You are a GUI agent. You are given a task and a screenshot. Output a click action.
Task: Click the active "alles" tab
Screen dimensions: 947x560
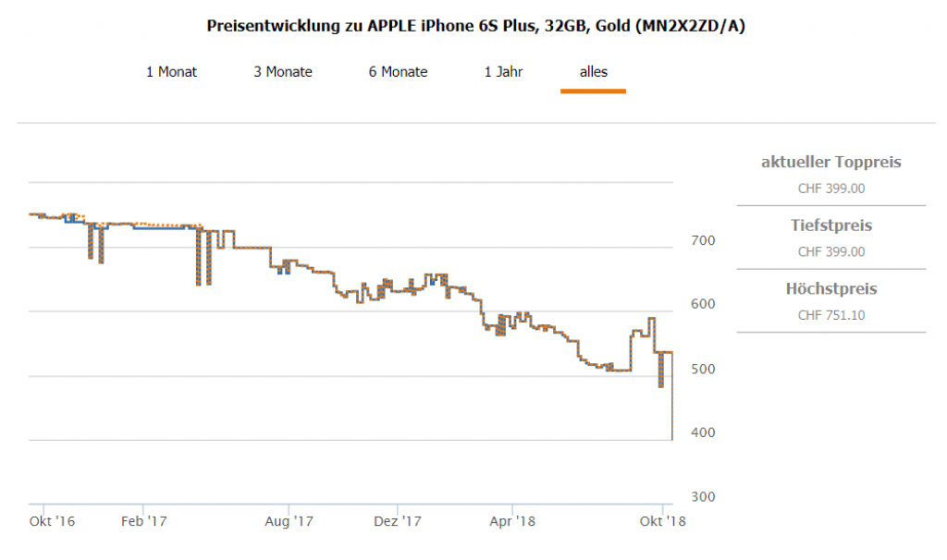coord(593,71)
